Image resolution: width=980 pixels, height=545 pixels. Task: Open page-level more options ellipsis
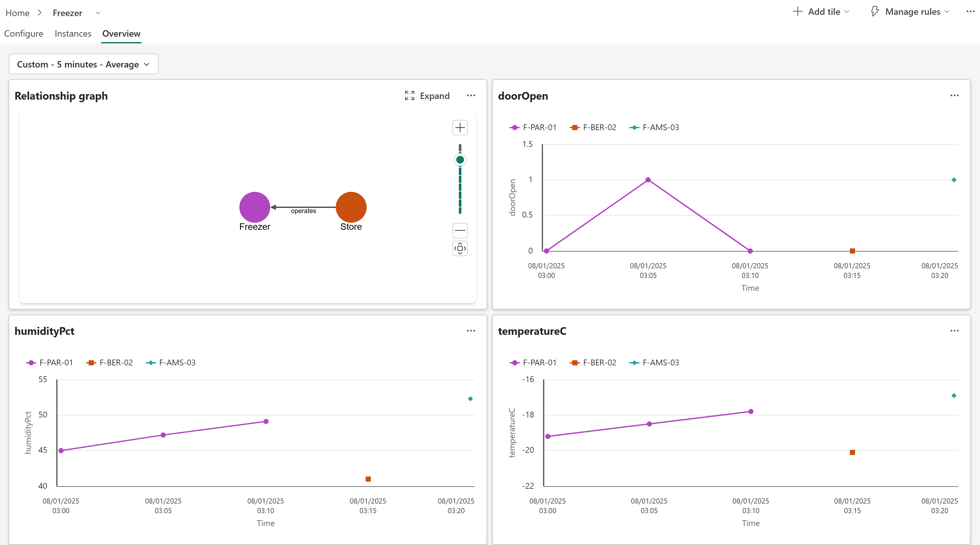pos(970,12)
